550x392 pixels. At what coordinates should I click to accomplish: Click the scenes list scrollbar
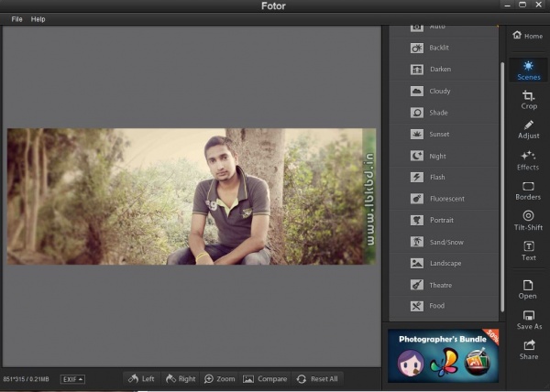click(502, 187)
